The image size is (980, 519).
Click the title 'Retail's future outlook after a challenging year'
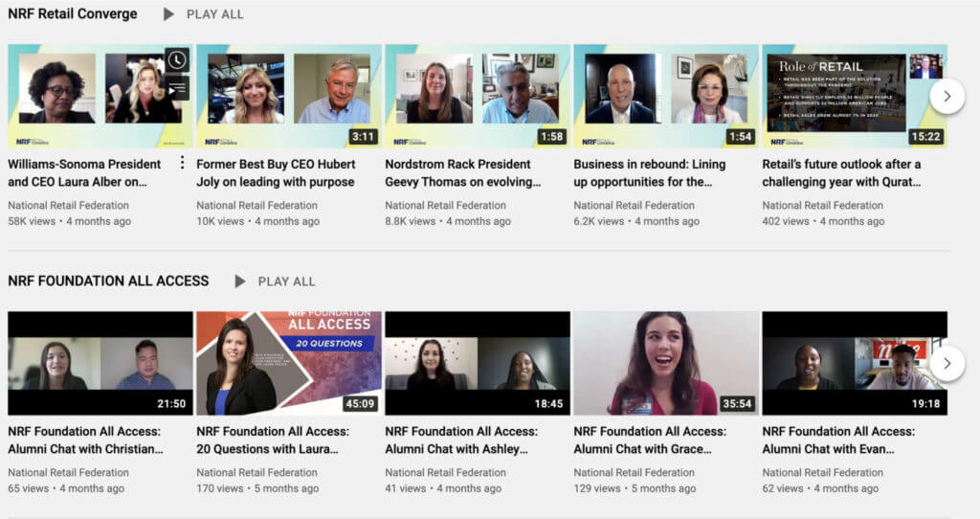[841, 172]
